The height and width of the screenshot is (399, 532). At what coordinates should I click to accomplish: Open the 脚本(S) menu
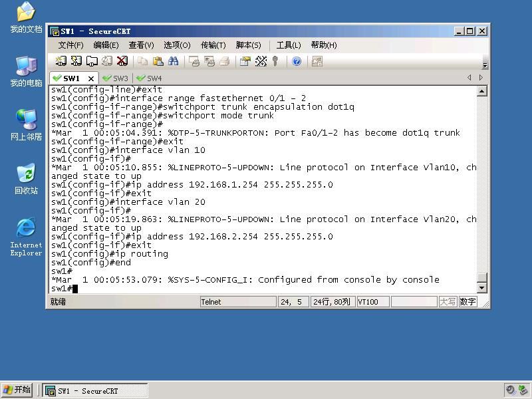click(248, 45)
